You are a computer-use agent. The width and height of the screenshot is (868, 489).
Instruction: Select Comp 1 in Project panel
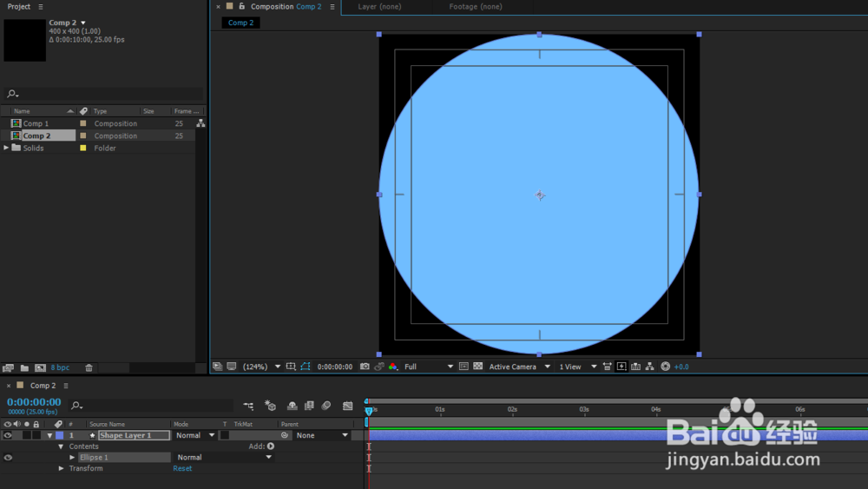[36, 123]
